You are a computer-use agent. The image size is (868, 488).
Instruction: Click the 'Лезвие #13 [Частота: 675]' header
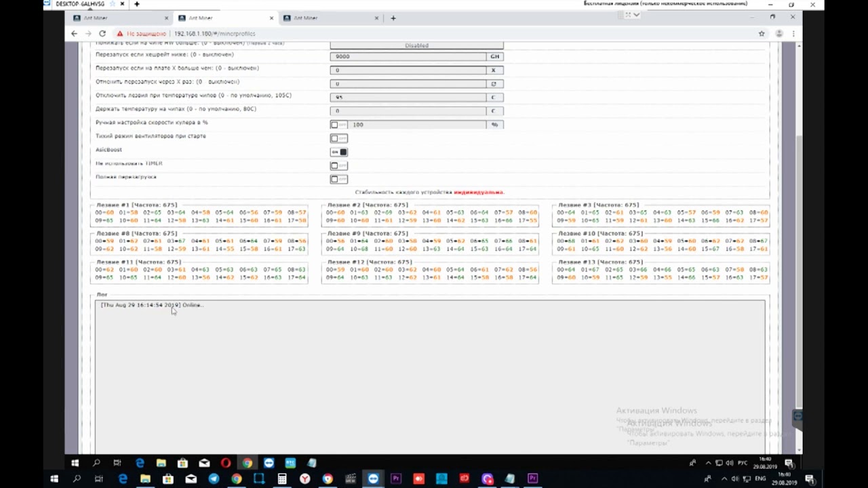point(600,262)
